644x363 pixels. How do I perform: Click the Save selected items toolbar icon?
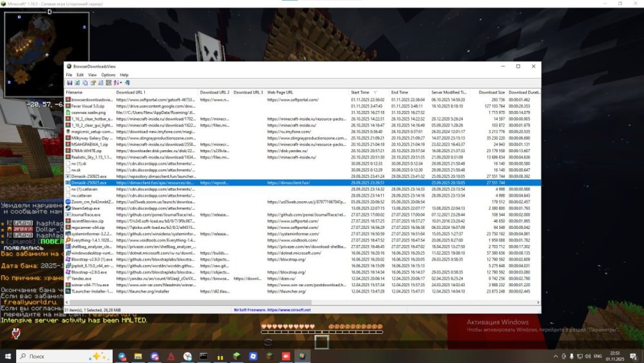click(x=70, y=83)
